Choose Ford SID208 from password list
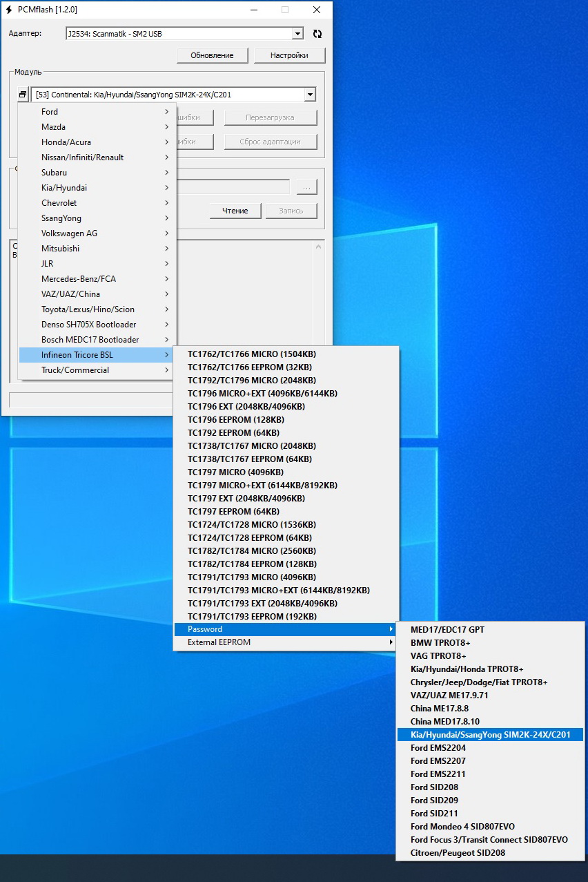The height and width of the screenshot is (882, 588). [x=434, y=787]
